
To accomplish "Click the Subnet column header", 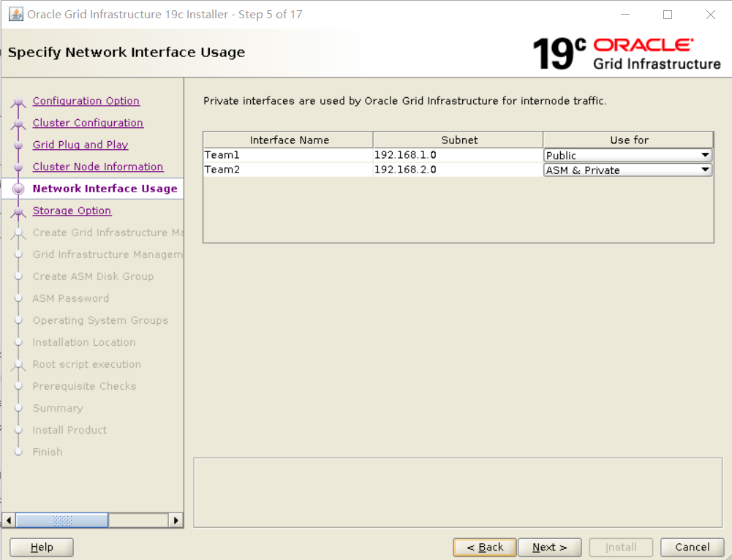I will 459,140.
